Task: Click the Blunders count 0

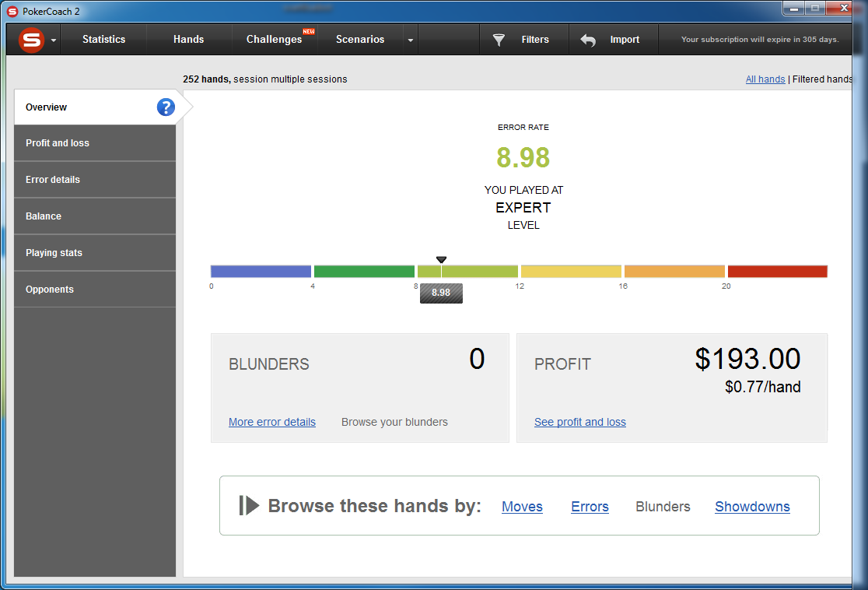Action: click(478, 359)
